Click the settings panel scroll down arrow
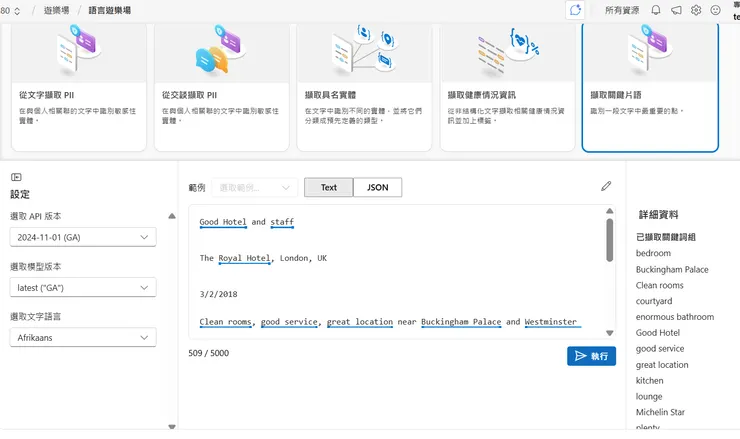 [x=172, y=426]
